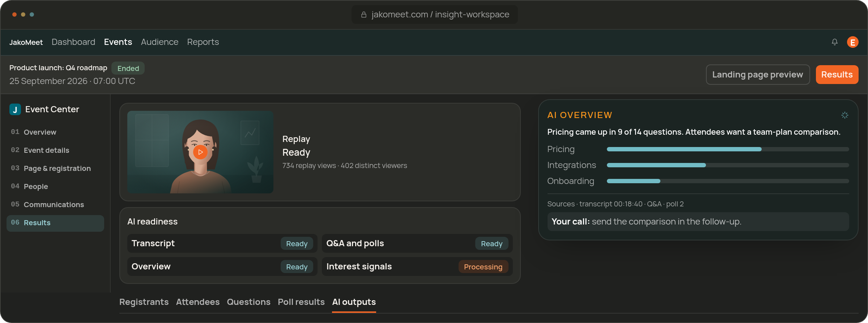Click the browser URL address bar

(x=435, y=14)
